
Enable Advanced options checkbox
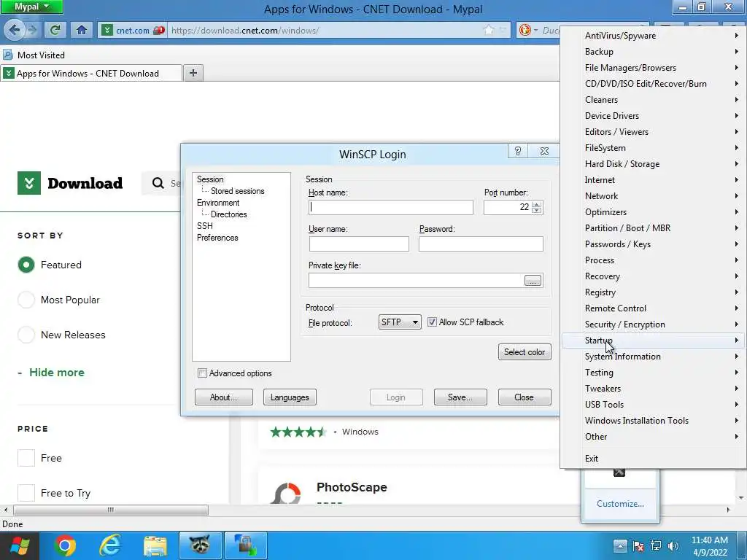point(203,373)
